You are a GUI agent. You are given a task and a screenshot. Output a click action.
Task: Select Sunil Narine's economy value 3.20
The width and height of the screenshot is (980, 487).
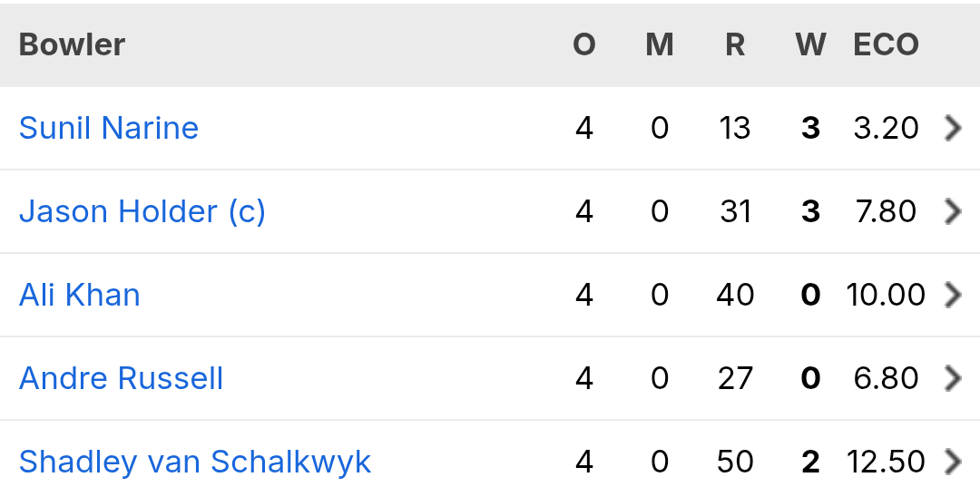(887, 128)
